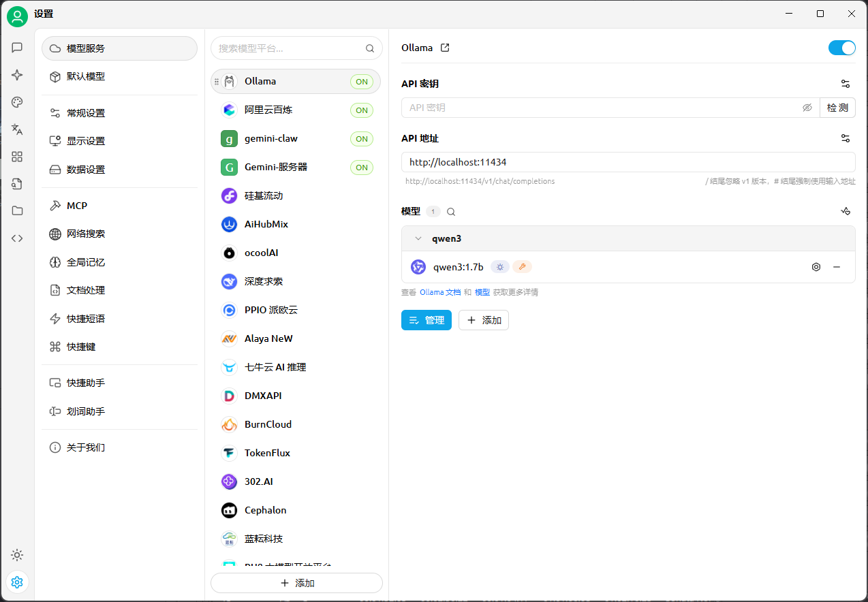Viewport: 868px width, 602px height.
Task: Click the DMXAPI provider logo
Action: coord(230,396)
